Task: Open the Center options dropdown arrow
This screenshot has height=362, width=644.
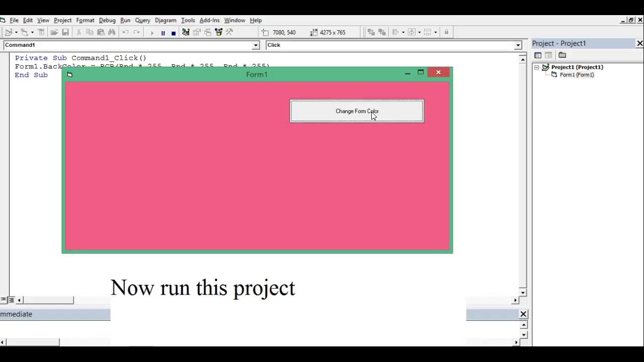Action: click(x=419, y=33)
